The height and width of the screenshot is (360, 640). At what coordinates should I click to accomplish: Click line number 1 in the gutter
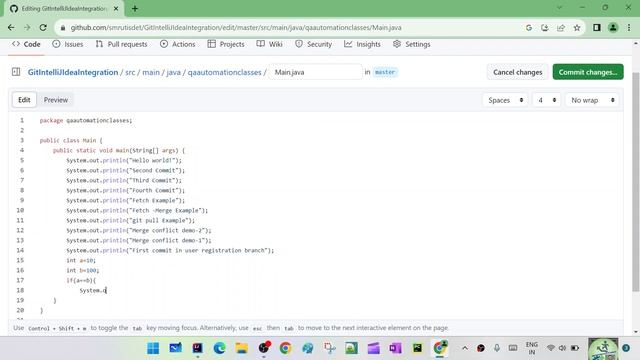tap(22, 120)
